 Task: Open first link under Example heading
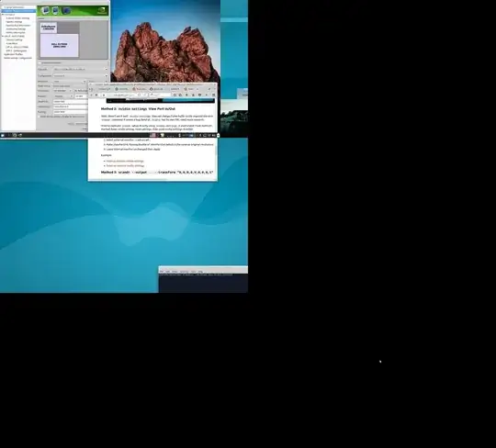tap(125, 161)
